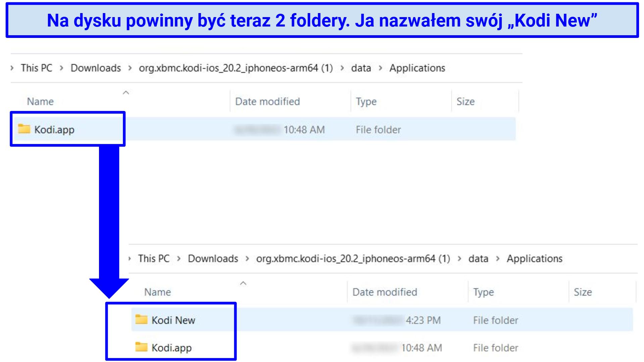Select Kodi.app name in lower window
This screenshot has width=644, height=362.
click(x=171, y=348)
